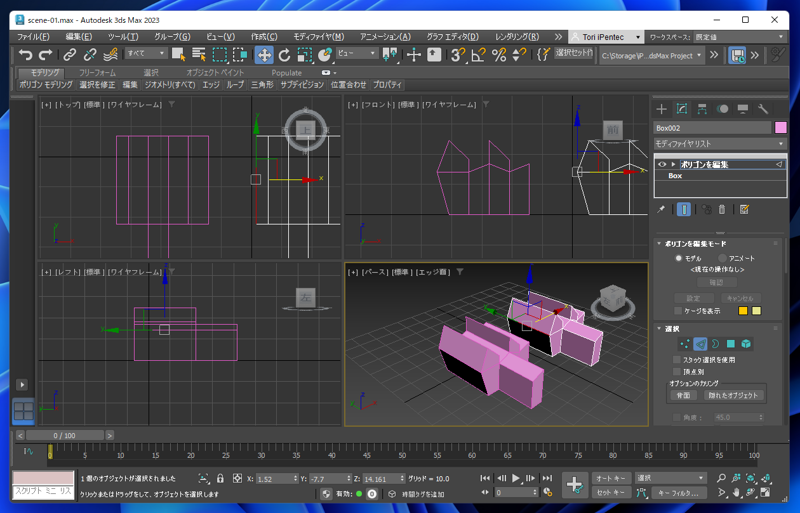This screenshot has width=800, height=513.
Task: Toggle the オート キー button
Action: pos(611,478)
